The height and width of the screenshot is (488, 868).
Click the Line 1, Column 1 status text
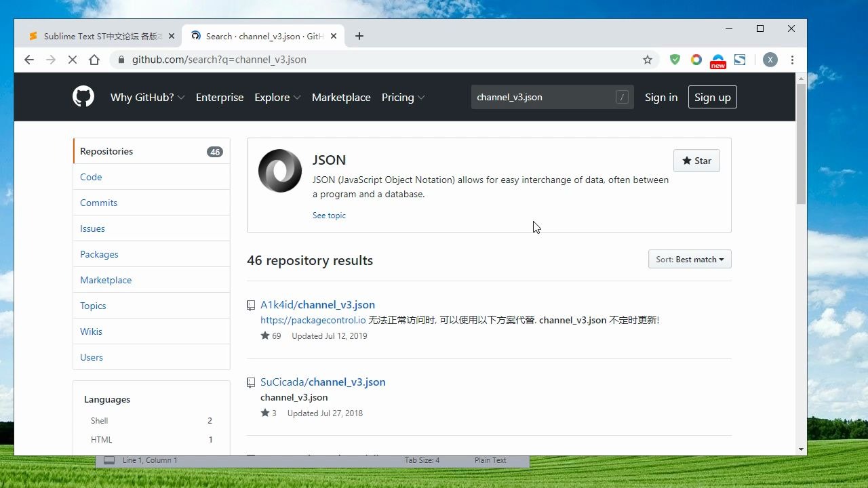(150, 460)
